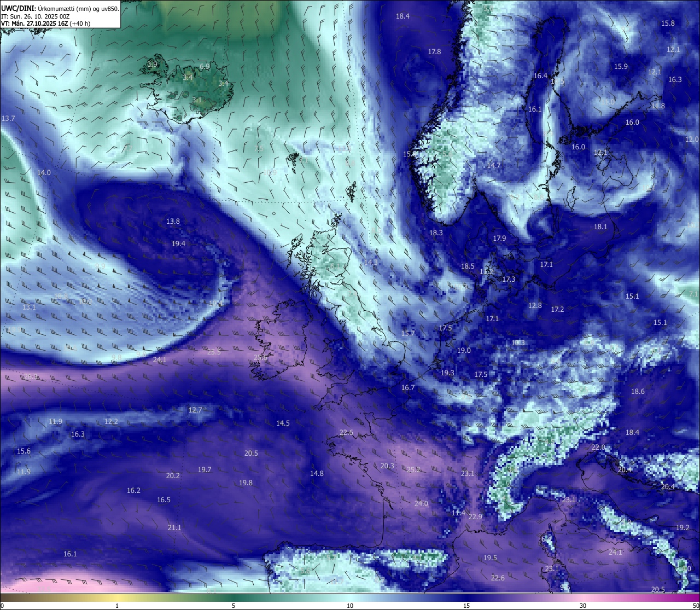The width and height of the screenshot is (700, 610).
Task: Click the map value 22.0
Action: click(598, 447)
